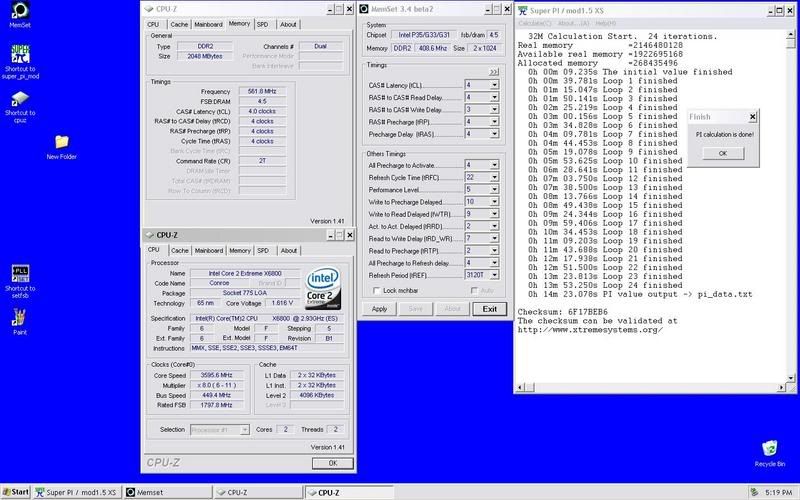This screenshot has height=500, width=800.
Task: Open Mainboard tab in lower CPU-Z
Action: point(209,251)
